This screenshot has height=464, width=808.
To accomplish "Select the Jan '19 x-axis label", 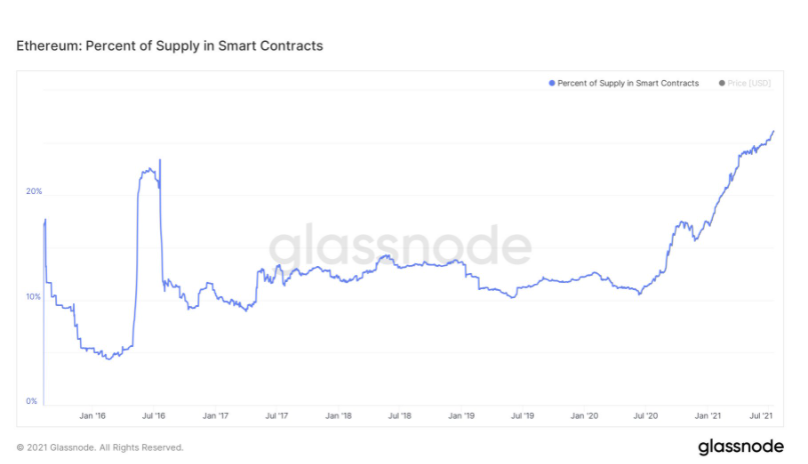I will click(462, 414).
